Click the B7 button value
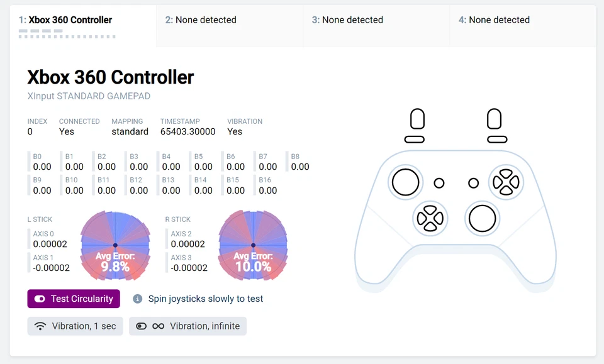The image size is (604, 364). click(268, 167)
